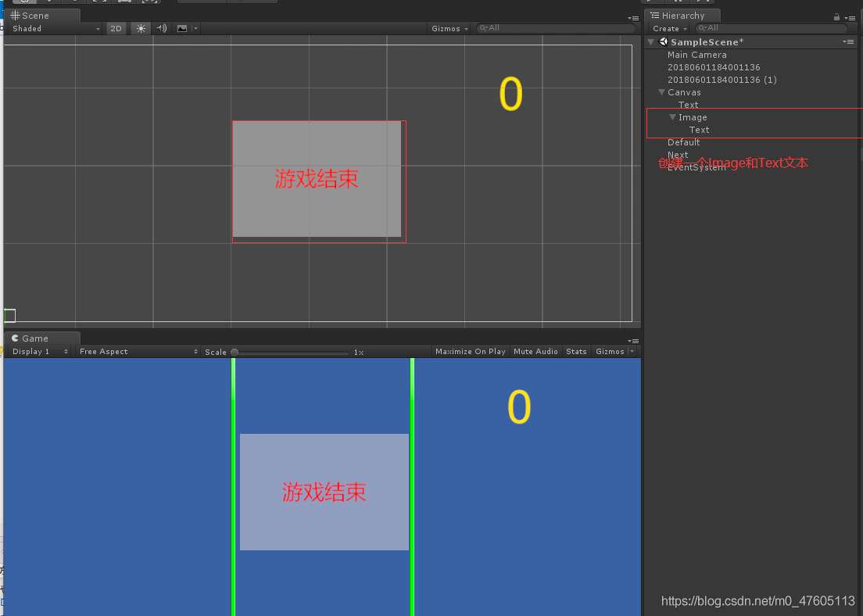863x616 pixels.
Task: Open Game panel options menu icon
Action: [633, 341]
